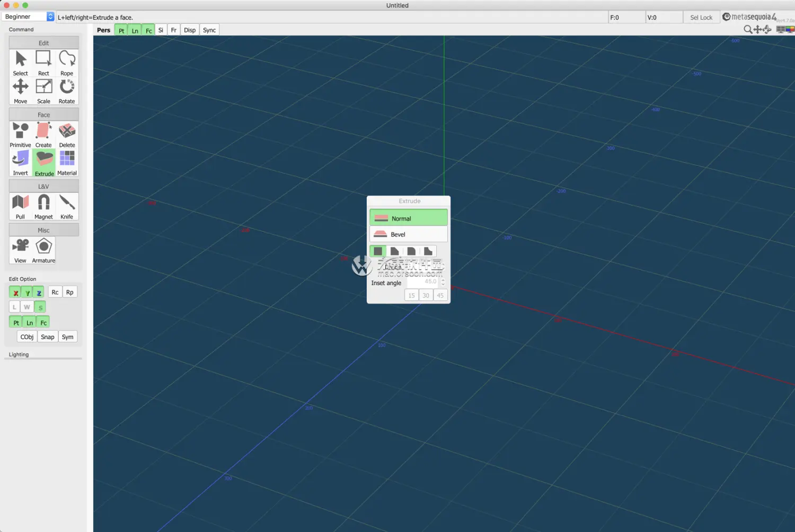Click Fr in the viewport bar
795x532 pixels.
pyautogui.click(x=174, y=30)
